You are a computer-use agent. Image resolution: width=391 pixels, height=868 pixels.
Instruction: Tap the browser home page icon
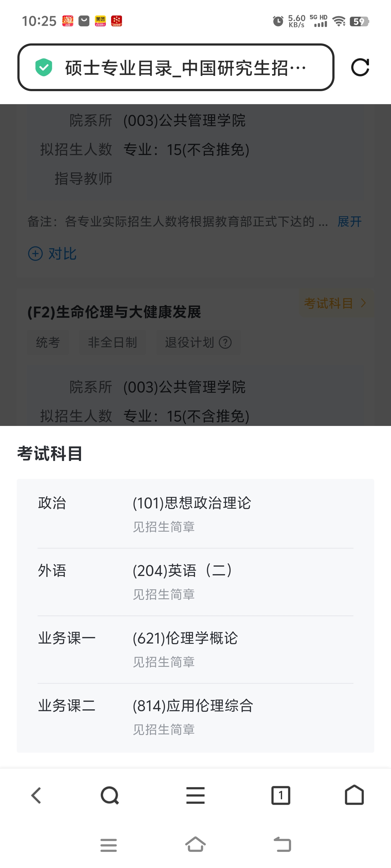354,795
